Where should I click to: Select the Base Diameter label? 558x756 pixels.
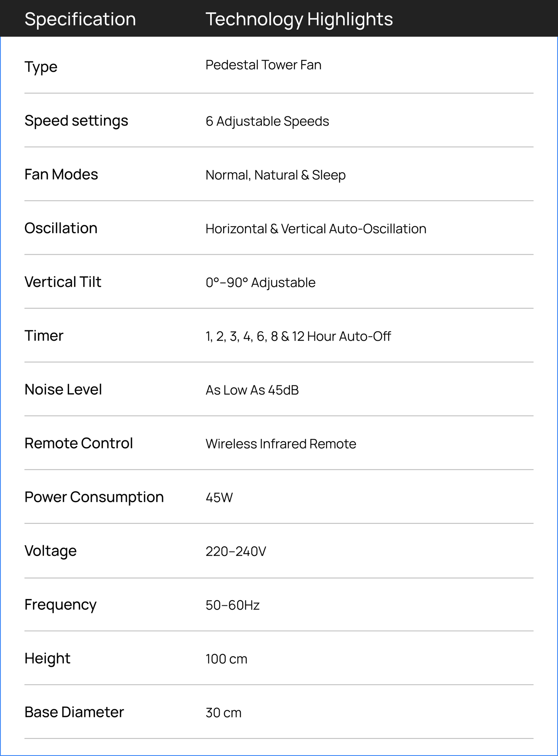tap(74, 712)
